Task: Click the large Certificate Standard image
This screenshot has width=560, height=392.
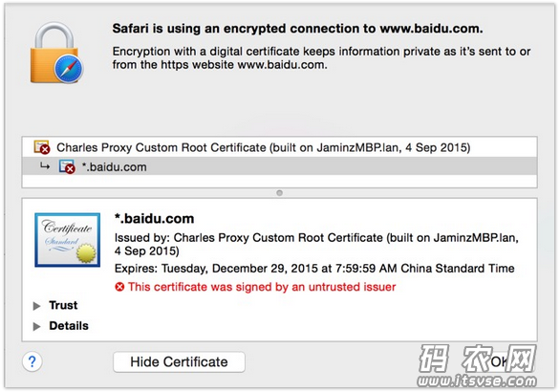Action: click(68, 240)
